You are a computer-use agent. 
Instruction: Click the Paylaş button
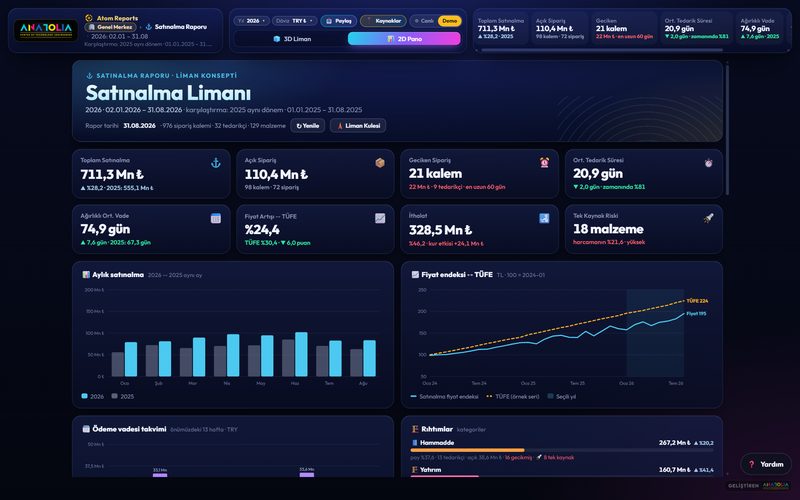click(x=339, y=21)
